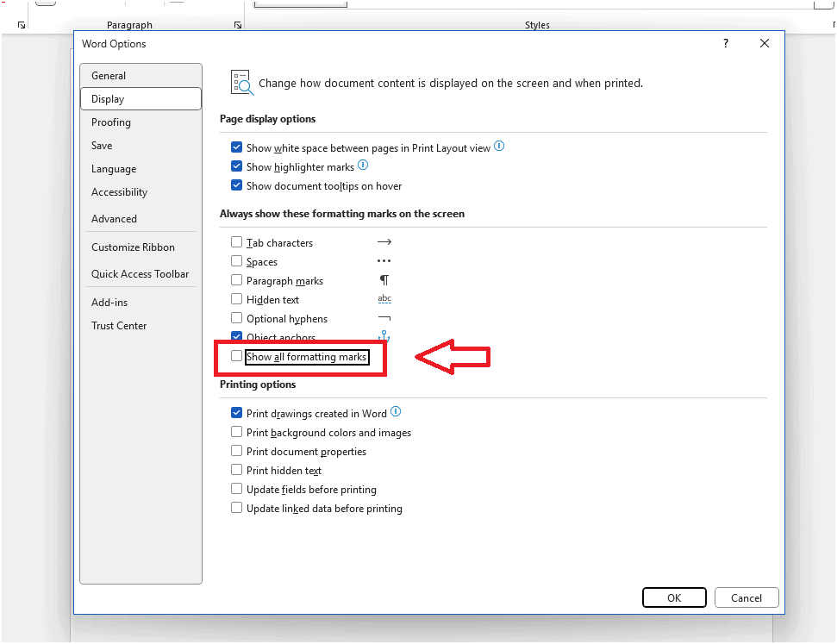Screen dimensions: 837x644
Task: Click the Page display options heading
Action: coord(267,119)
